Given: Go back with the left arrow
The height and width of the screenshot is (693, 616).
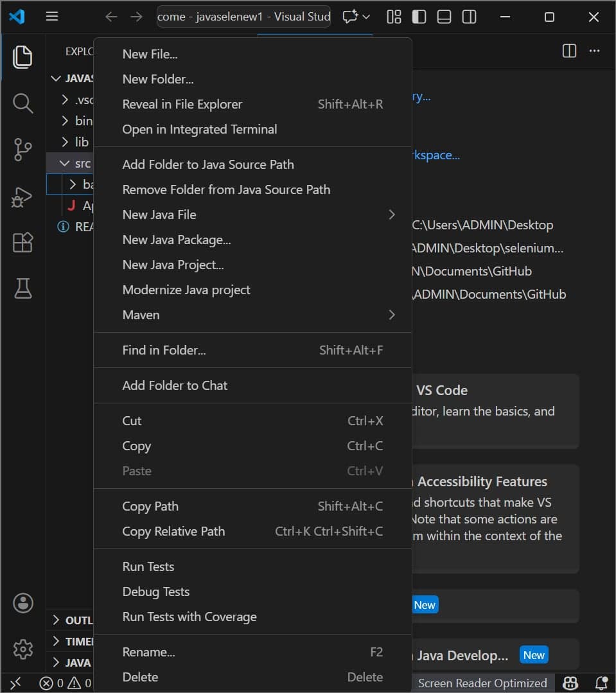Looking at the screenshot, I should click(x=111, y=17).
